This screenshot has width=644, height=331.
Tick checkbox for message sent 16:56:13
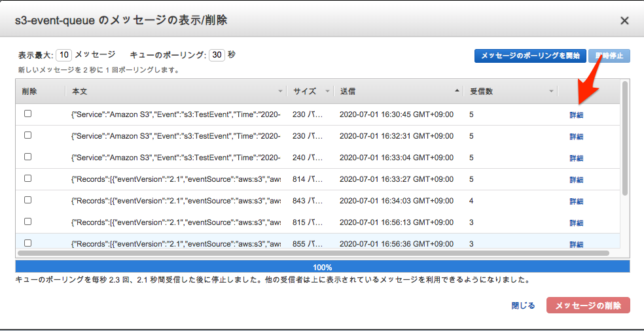coord(27,221)
